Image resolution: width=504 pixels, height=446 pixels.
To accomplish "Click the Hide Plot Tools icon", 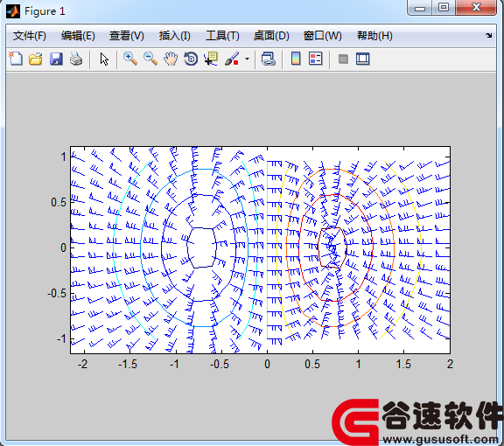I will (343, 59).
